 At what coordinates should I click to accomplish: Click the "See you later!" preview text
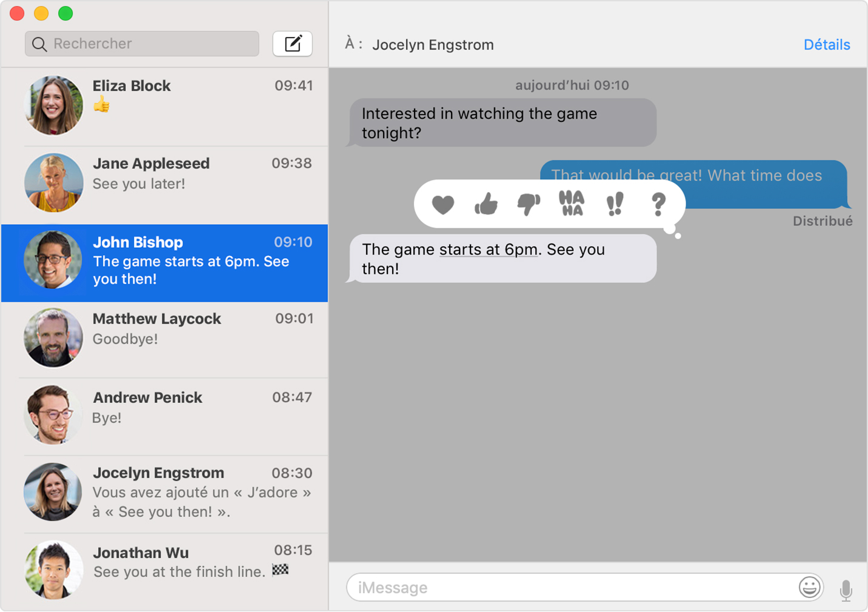click(x=139, y=184)
